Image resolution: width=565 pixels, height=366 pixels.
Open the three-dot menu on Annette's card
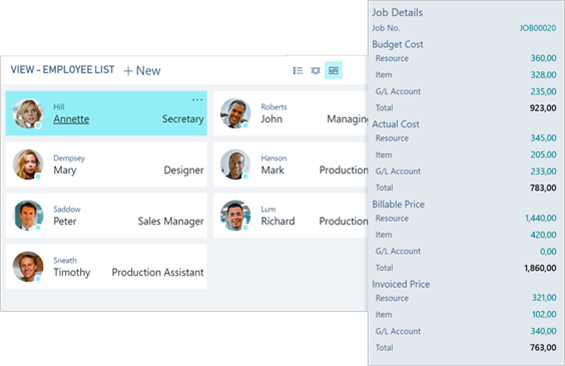click(197, 100)
